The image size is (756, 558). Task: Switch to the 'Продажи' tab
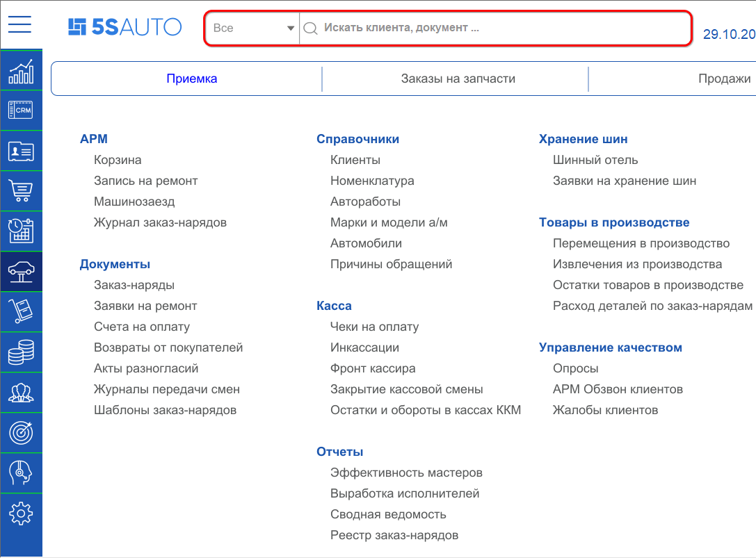click(x=725, y=79)
